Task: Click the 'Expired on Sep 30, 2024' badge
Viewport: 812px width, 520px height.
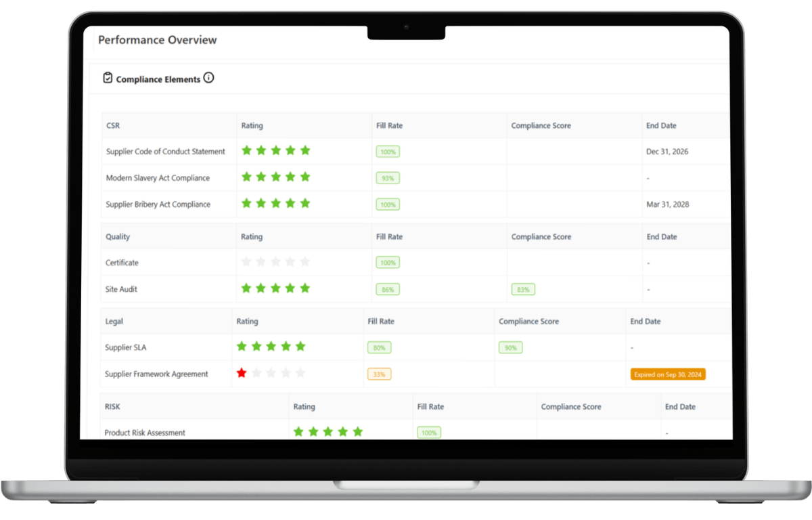Action: [x=668, y=374]
